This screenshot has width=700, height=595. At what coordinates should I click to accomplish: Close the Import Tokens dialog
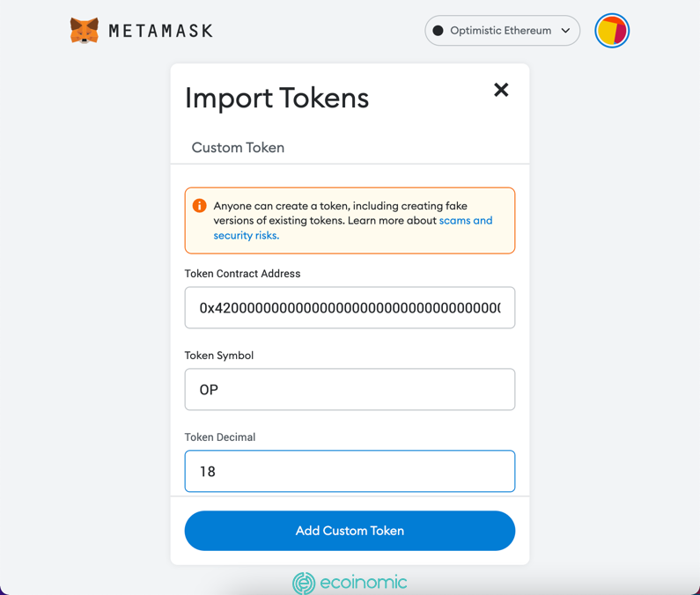tap(501, 90)
